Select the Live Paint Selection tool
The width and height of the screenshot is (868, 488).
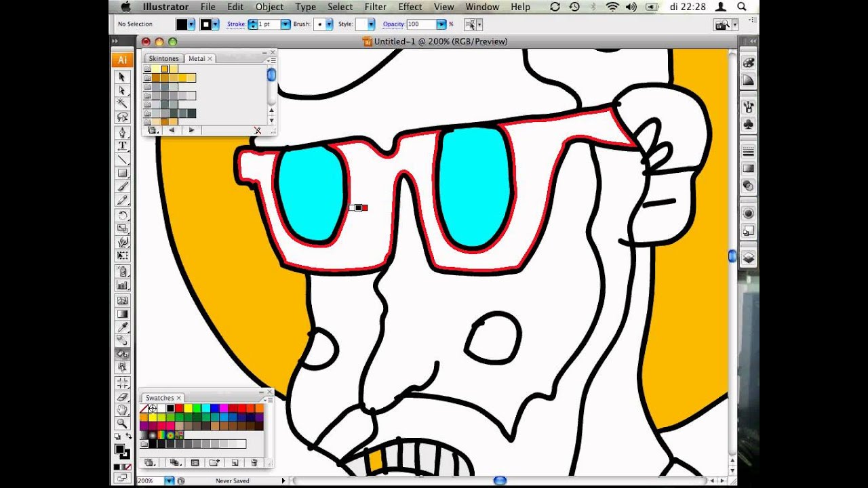pyautogui.click(x=123, y=367)
